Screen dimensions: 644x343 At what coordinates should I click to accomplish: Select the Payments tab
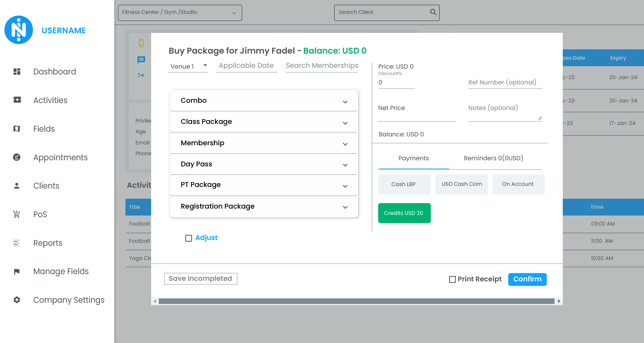click(413, 158)
